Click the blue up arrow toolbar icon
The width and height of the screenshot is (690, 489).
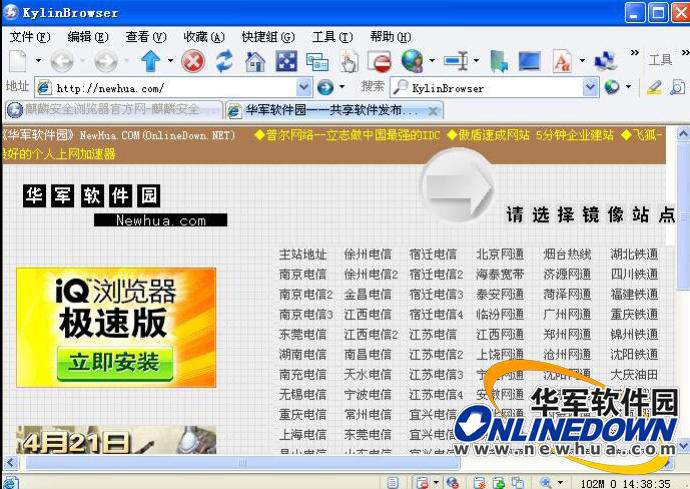(x=150, y=61)
